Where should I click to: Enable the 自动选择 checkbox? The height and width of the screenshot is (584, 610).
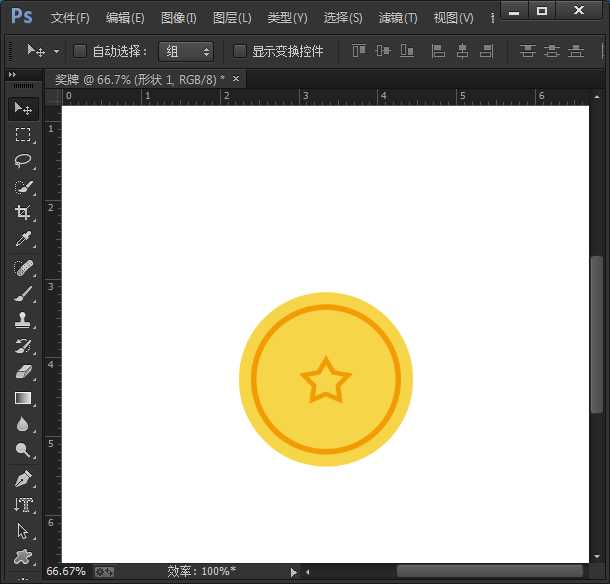(x=80, y=51)
